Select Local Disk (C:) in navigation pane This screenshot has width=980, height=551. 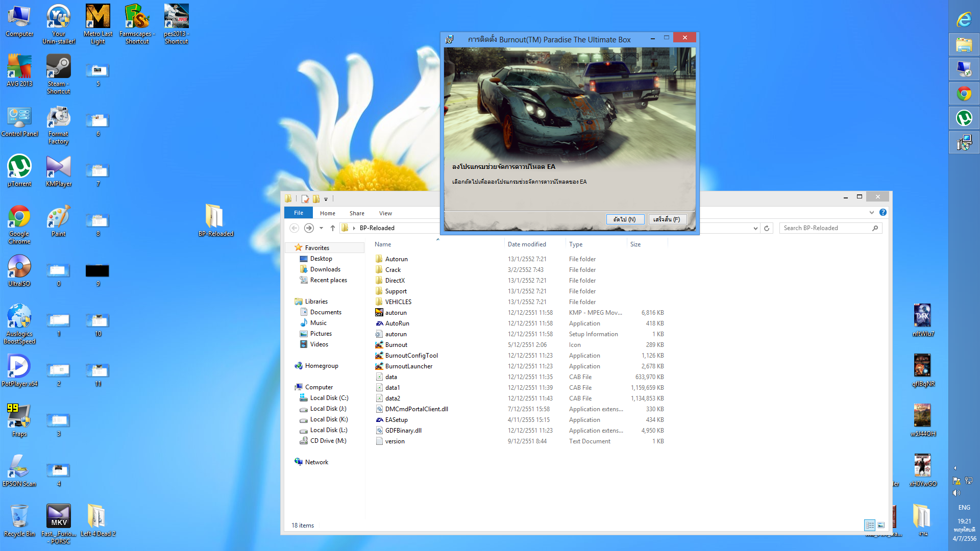(x=329, y=398)
